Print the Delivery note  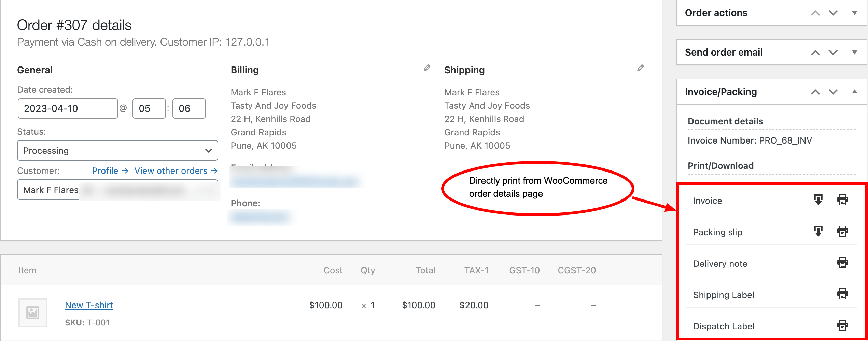tap(842, 263)
